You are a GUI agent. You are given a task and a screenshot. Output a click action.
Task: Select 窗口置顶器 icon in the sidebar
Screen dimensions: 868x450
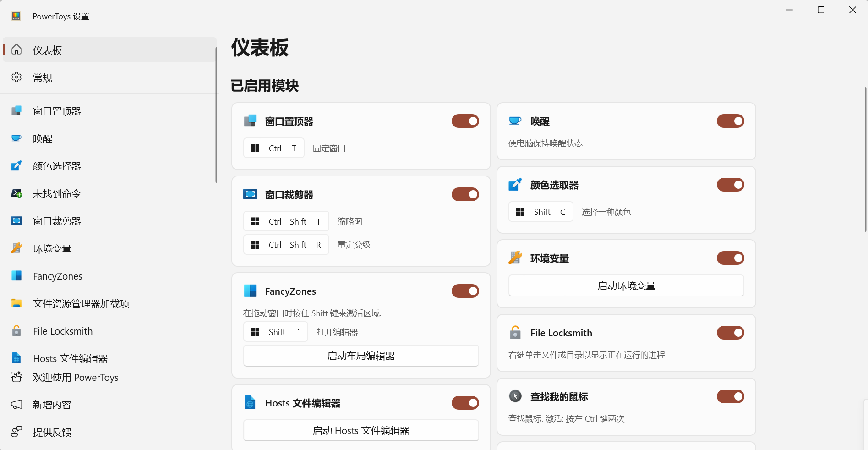(x=16, y=110)
